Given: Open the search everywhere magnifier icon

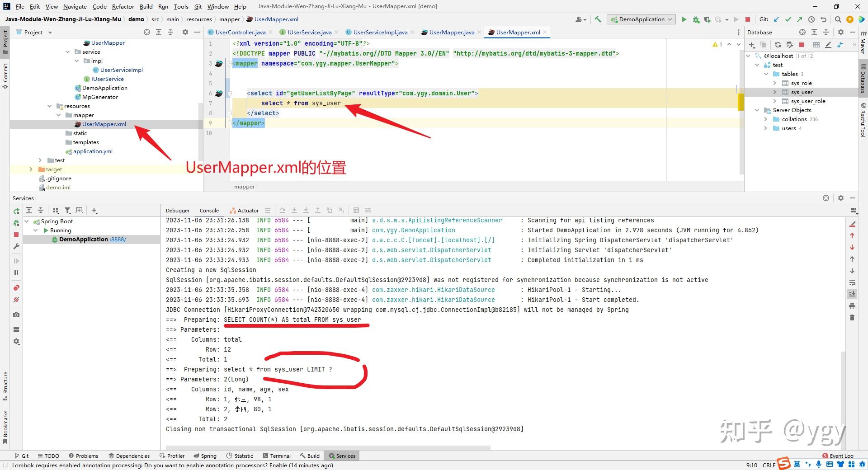Looking at the screenshot, I should (x=838, y=19).
